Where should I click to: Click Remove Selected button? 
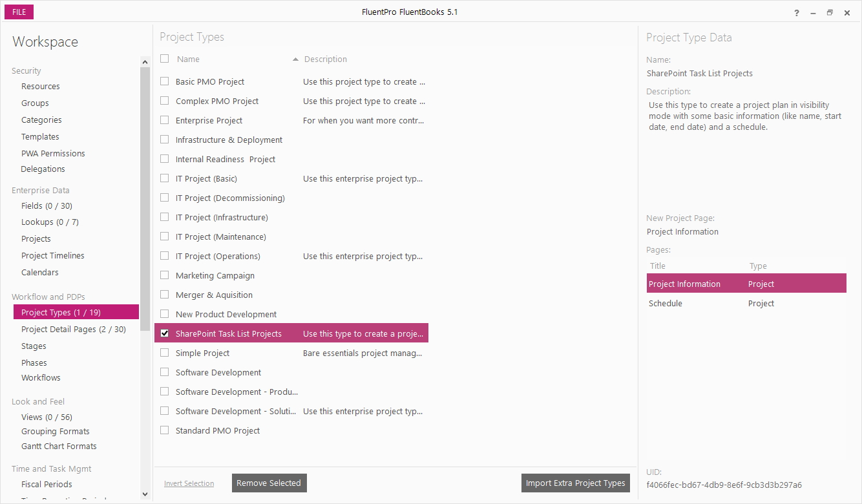(x=269, y=483)
